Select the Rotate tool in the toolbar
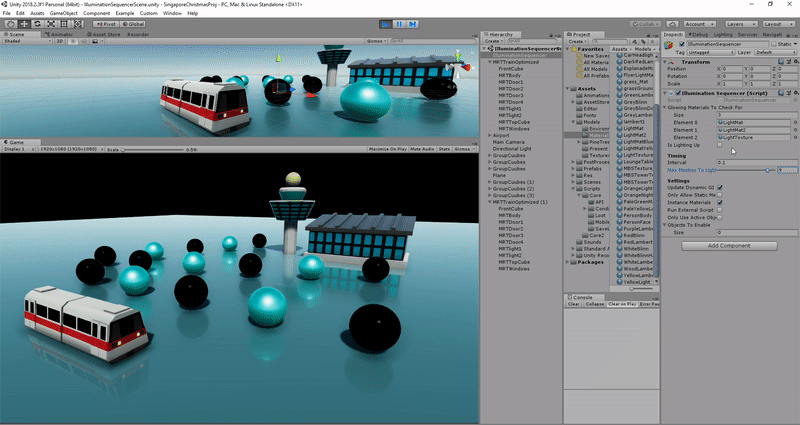This screenshot has height=425, width=800. coord(37,24)
